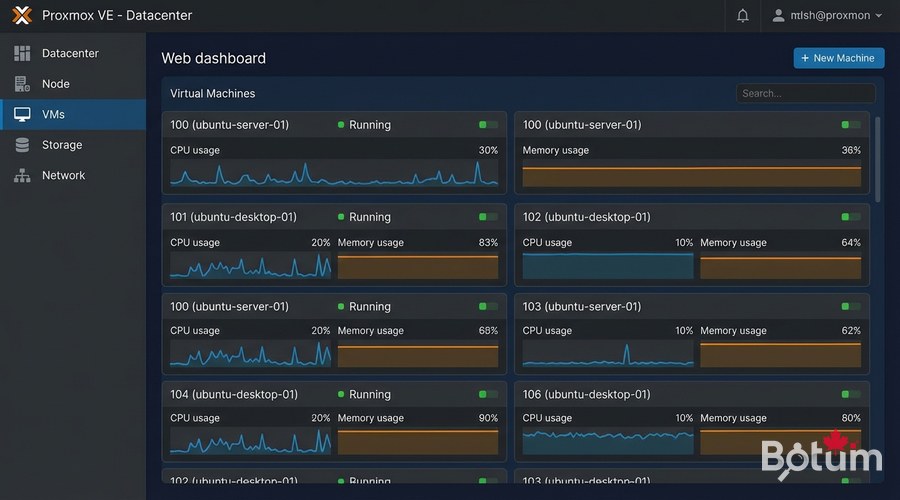Open VM title 101 (ubuntu-desktop-01)
Screen dimensions: 900x500
pos(233,217)
